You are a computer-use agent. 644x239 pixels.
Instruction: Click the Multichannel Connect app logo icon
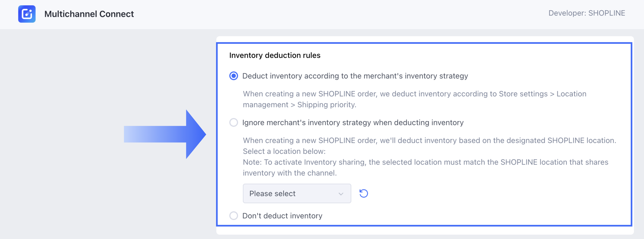(x=27, y=14)
